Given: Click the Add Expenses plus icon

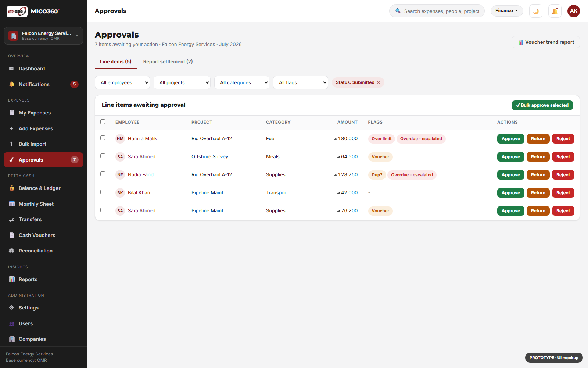Looking at the screenshot, I should [x=11, y=128].
